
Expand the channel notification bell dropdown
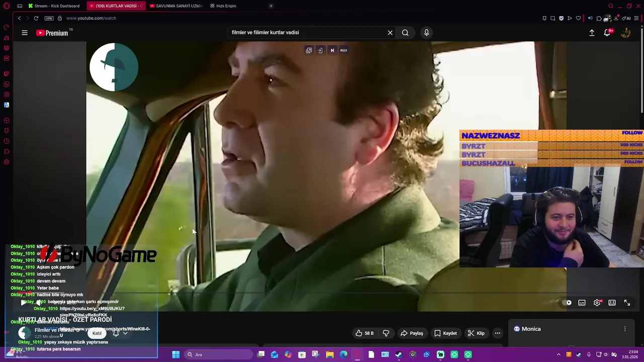[x=120, y=333]
